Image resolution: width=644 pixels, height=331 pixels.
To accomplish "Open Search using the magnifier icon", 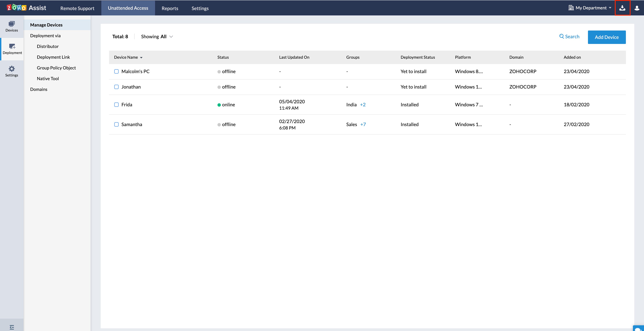I will pyautogui.click(x=569, y=37).
